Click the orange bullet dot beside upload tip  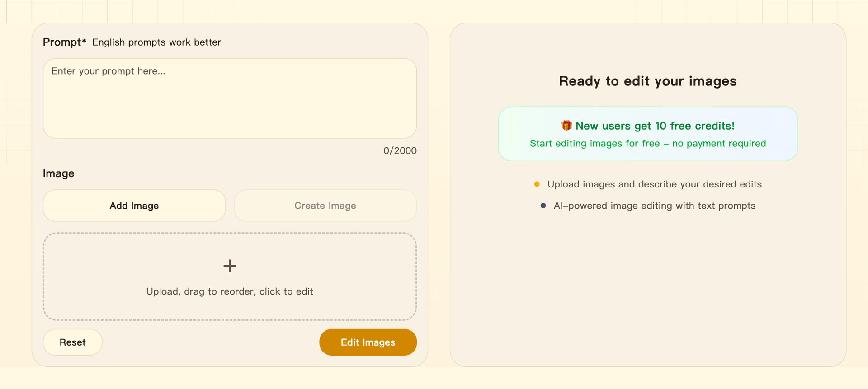point(537,184)
